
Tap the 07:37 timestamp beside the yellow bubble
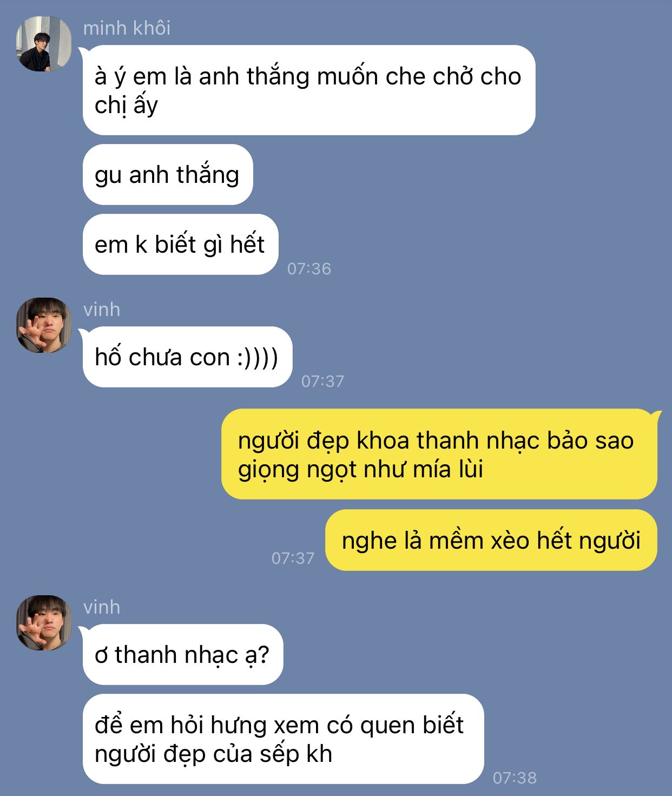pos(293,558)
